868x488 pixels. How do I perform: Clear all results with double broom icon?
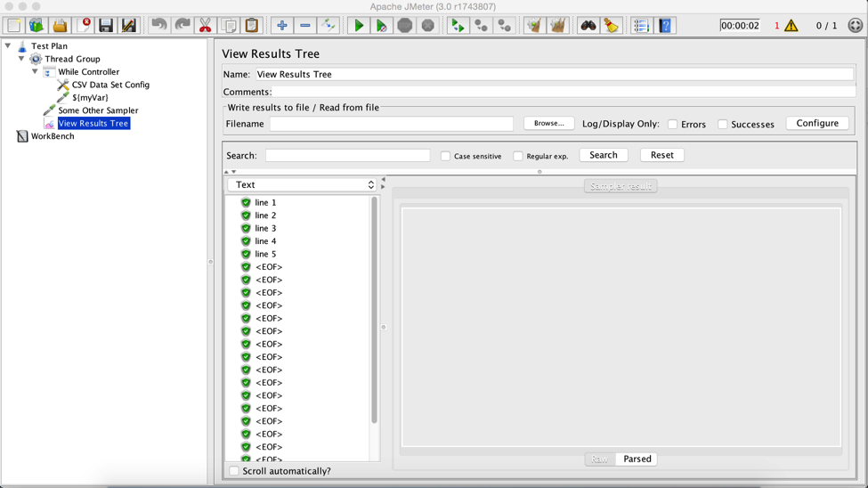tap(557, 26)
